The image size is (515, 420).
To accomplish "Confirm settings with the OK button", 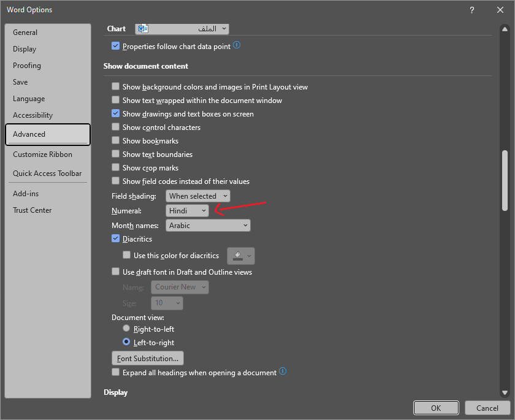I will pyautogui.click(x=436, y=408).
